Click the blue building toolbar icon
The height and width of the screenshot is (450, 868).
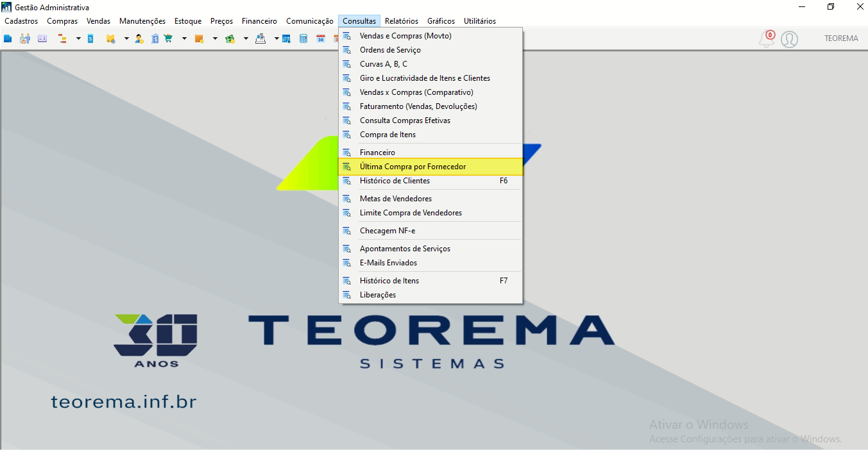pyautogui.click(x=8, y=38)
